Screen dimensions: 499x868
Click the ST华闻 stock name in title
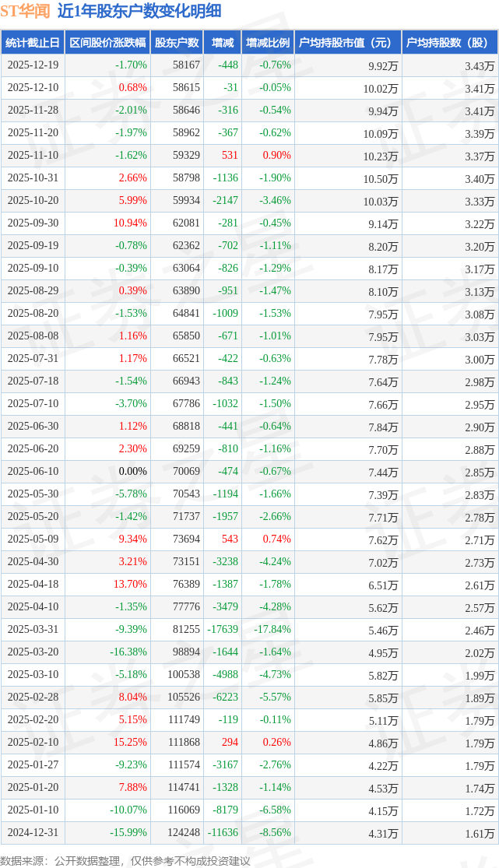tap(25, 11)
